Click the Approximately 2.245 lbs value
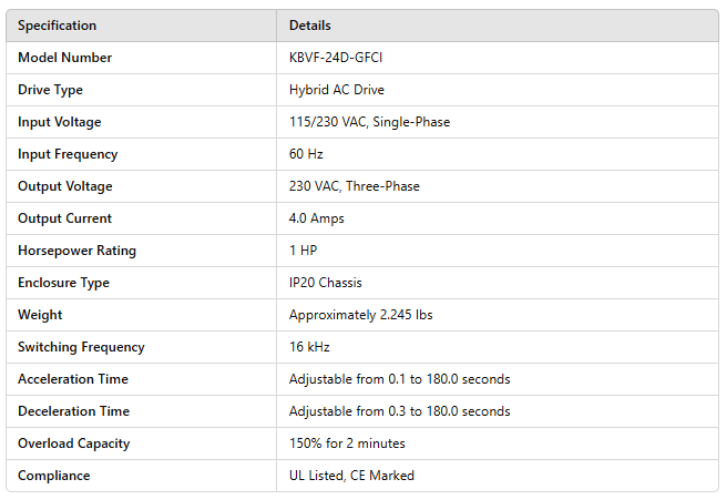This screenshot has width=727, height=500. point(360,315)
